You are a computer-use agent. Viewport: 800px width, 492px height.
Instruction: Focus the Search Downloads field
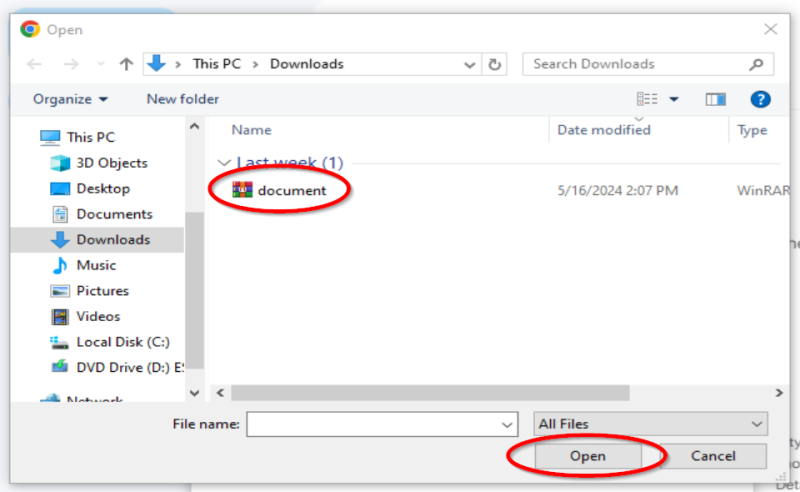[648, 64]
